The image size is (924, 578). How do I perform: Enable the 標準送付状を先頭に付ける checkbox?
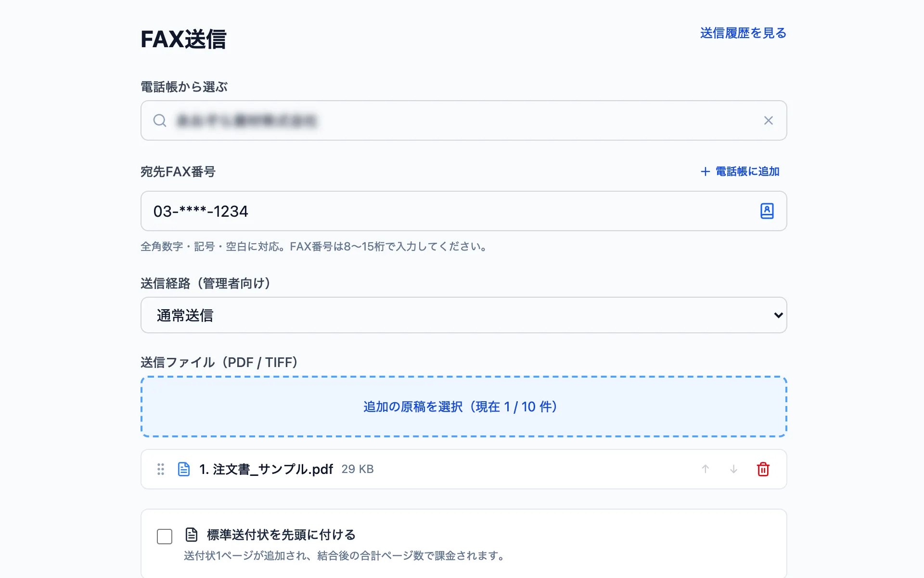(165, 536)
